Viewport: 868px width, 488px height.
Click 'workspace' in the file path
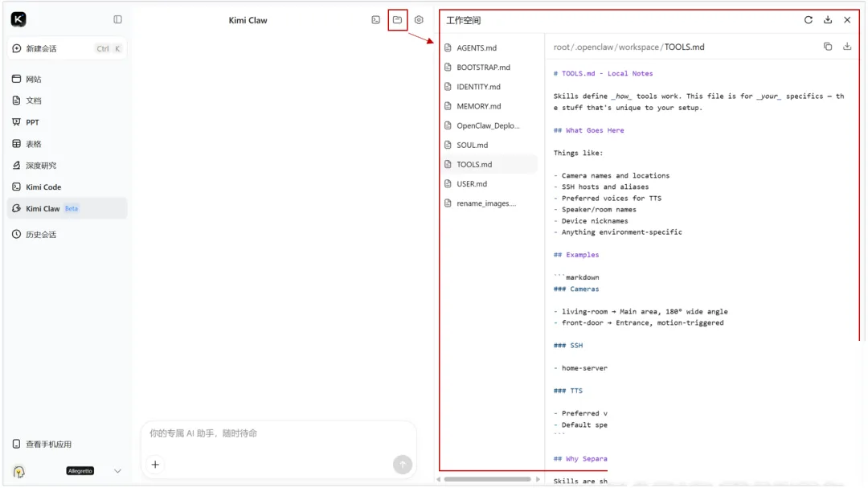(639, 47)
